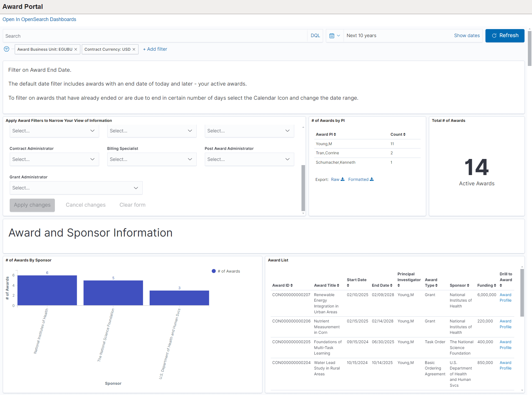
Task: Click the Refresh button
Action: tap(505, 36)
